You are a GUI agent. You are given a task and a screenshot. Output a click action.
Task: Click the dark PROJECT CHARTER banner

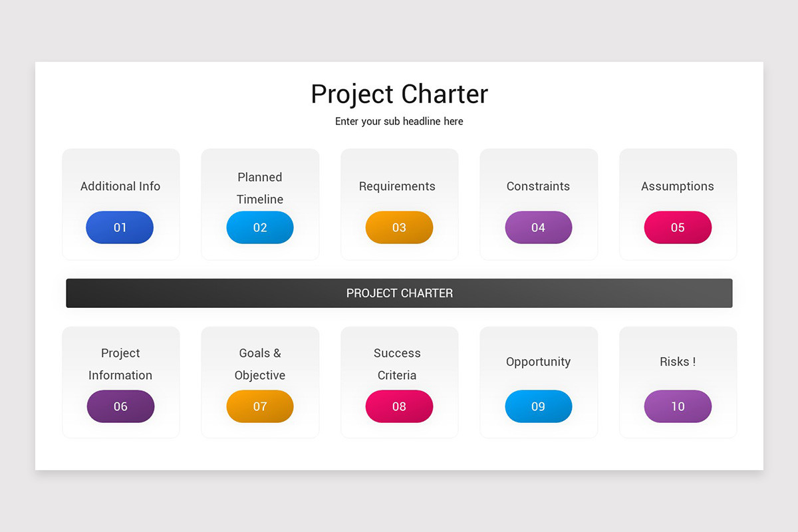pos(399,293)
